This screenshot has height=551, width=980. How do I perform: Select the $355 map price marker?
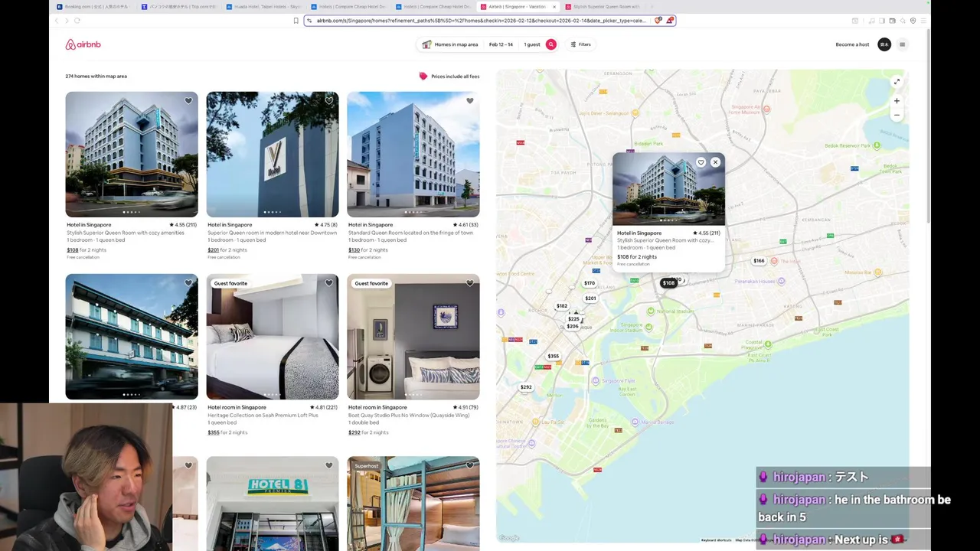(553, 356)
